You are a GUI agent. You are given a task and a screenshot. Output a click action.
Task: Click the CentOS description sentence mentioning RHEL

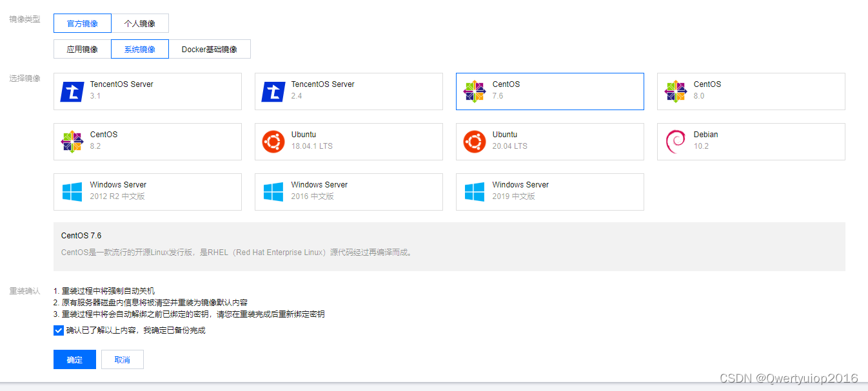(238, 253)
